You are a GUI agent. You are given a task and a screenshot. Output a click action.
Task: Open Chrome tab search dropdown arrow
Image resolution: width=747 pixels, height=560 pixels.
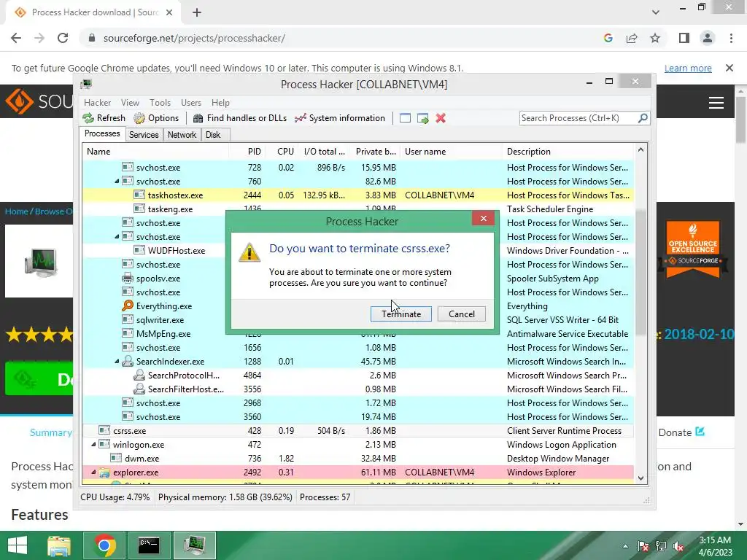656,12
